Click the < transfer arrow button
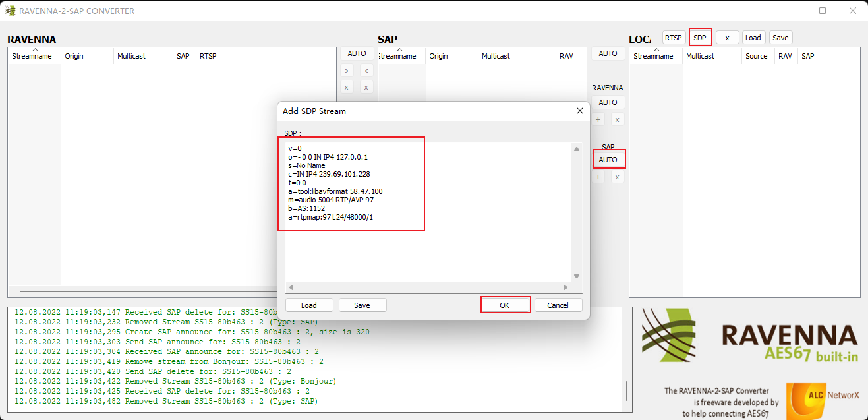 click(367, 71)
